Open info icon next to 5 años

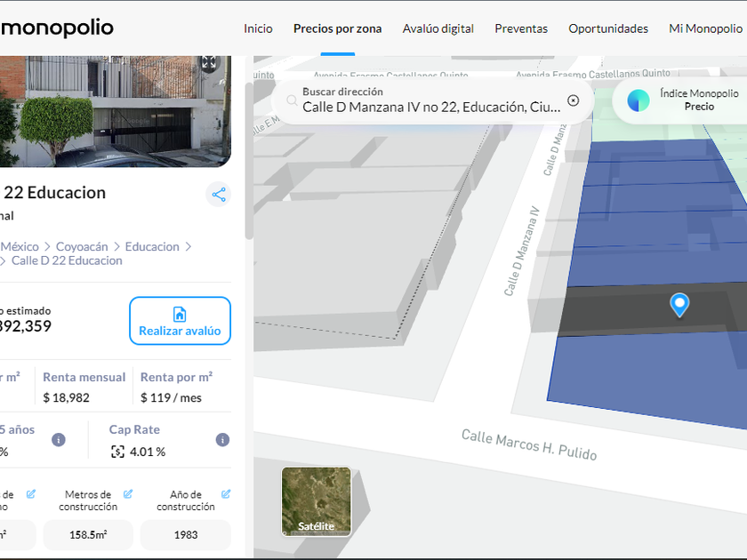coord(59,439)
